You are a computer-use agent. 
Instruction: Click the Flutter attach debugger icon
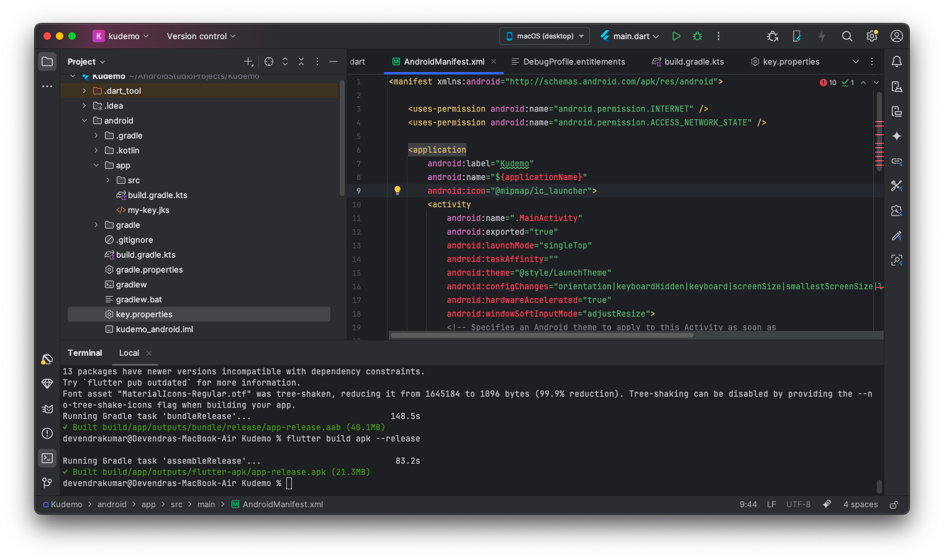773,36
